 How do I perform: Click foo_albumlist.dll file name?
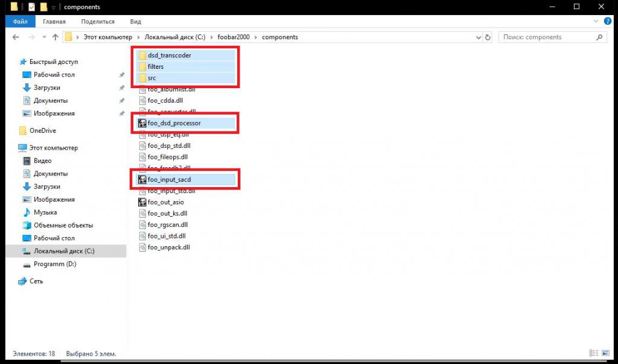[171, 90]
